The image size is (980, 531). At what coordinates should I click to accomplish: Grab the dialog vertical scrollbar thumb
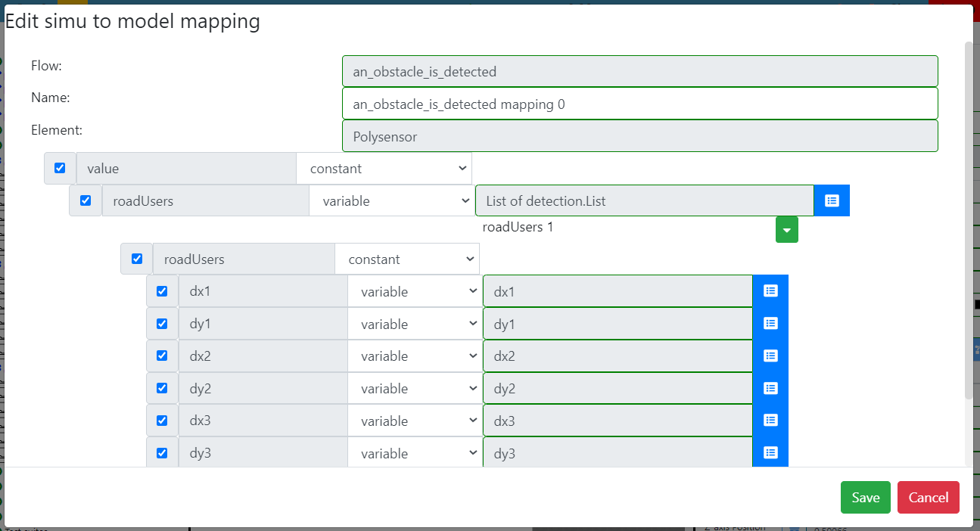click(x=969, y=219)
